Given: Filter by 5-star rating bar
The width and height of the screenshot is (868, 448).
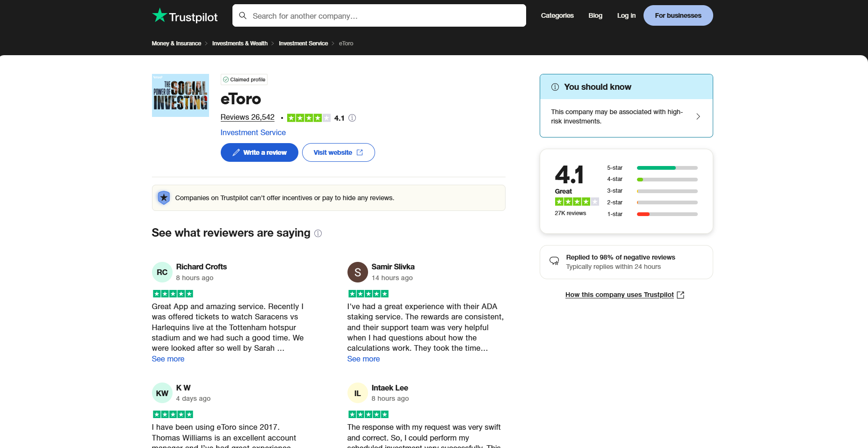Looking at the screenshot, I should pyautogui.click(x=667, y=168).
